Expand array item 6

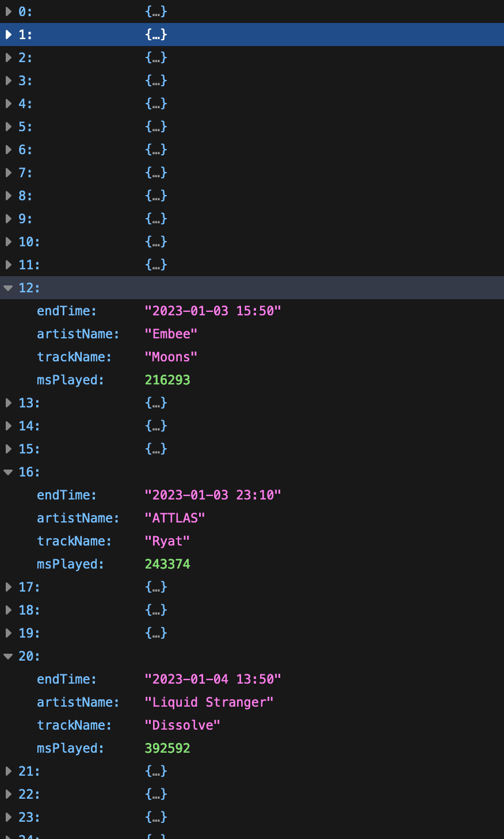(x=9, y=150)
